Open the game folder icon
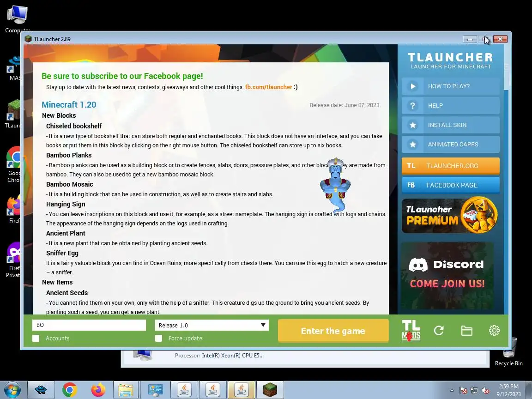This screenshot has height=399, width=532. click(x=466, y=331)
